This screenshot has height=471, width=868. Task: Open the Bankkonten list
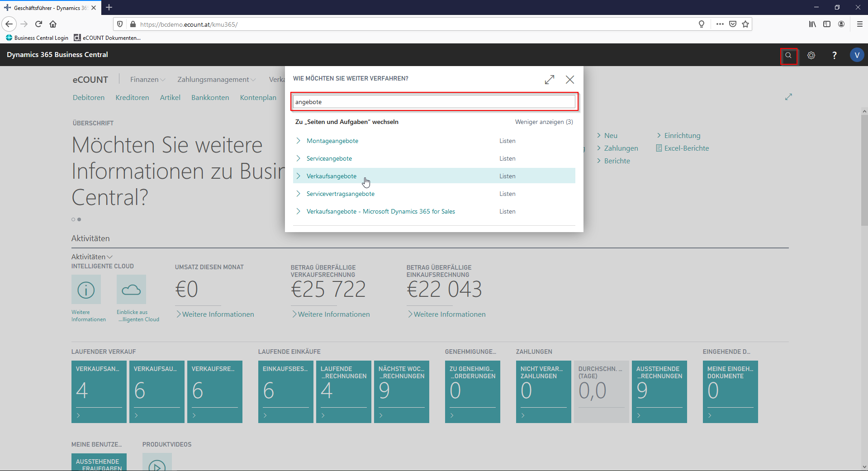point(210,98)
